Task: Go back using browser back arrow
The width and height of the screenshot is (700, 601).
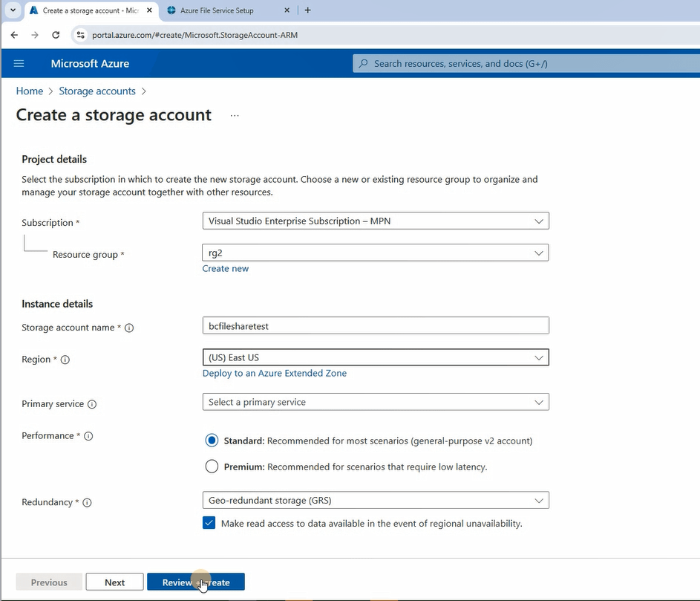Action: point(14,35)
